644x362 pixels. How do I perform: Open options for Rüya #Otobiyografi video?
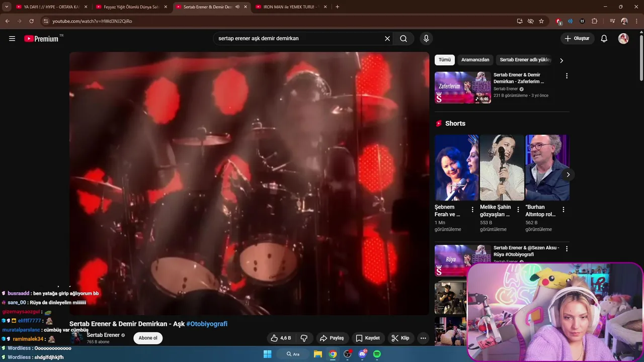(567, 249)
